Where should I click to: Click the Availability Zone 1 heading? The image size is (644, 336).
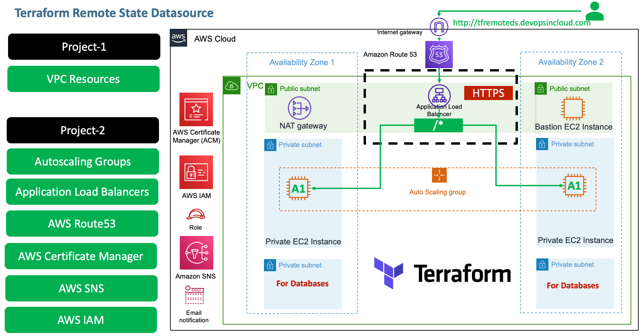[x=302, y=62]
